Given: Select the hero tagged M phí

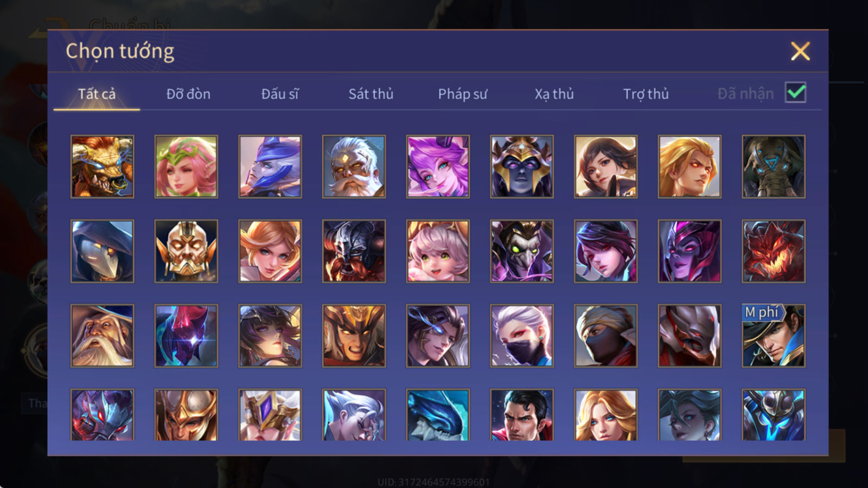Looking at the screenshot, I should 774,336.
